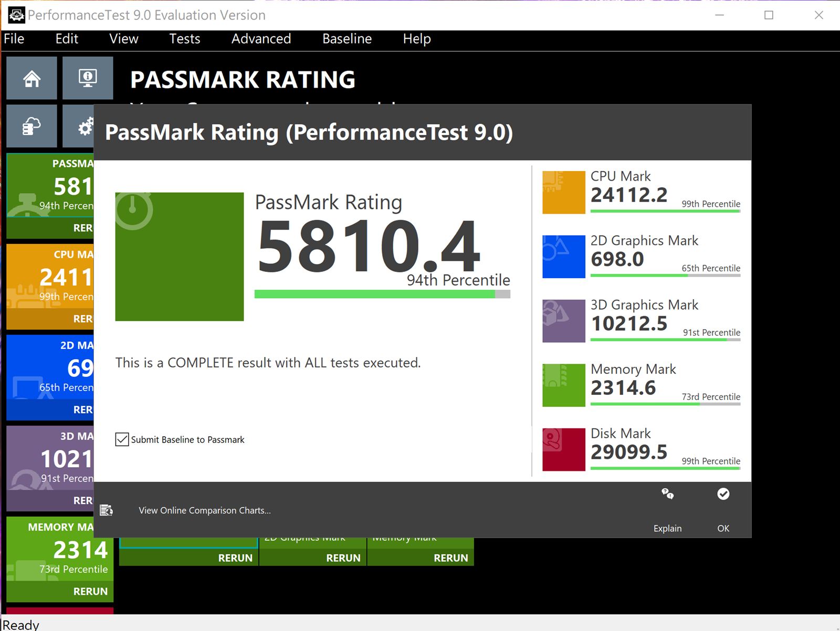The height and width of the screenshot is (631, 840).
Task: Click the PassMark Rating percentile progress bar
Action: coord(382,295)
